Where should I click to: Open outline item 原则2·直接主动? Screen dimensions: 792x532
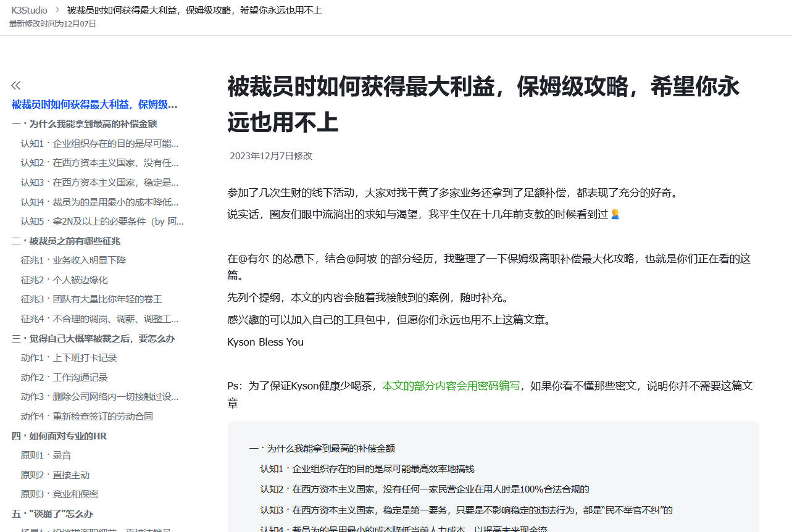pos(55,475)
